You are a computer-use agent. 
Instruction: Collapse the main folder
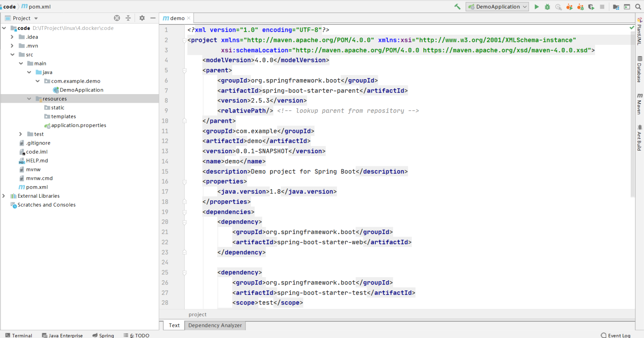pos(21,63)
